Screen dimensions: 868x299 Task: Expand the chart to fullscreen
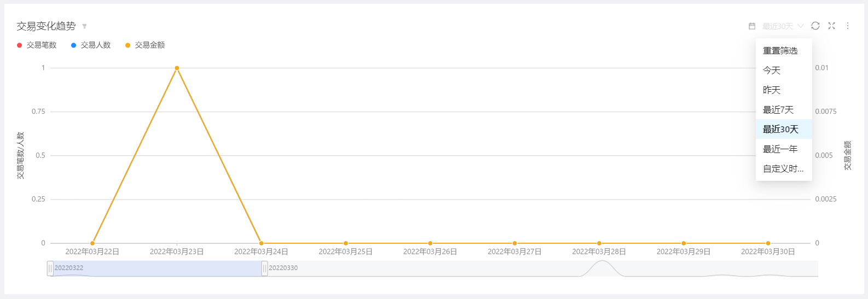(x=831, y=26)
